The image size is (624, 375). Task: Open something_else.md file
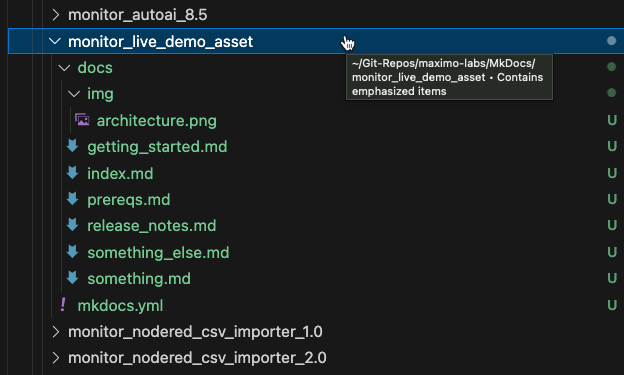pyautogui.click(x=158, y=253)
